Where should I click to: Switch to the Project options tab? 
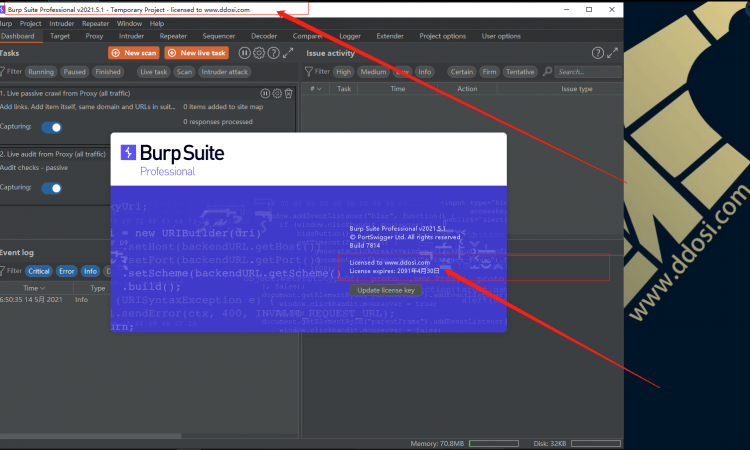click(442, 36)
